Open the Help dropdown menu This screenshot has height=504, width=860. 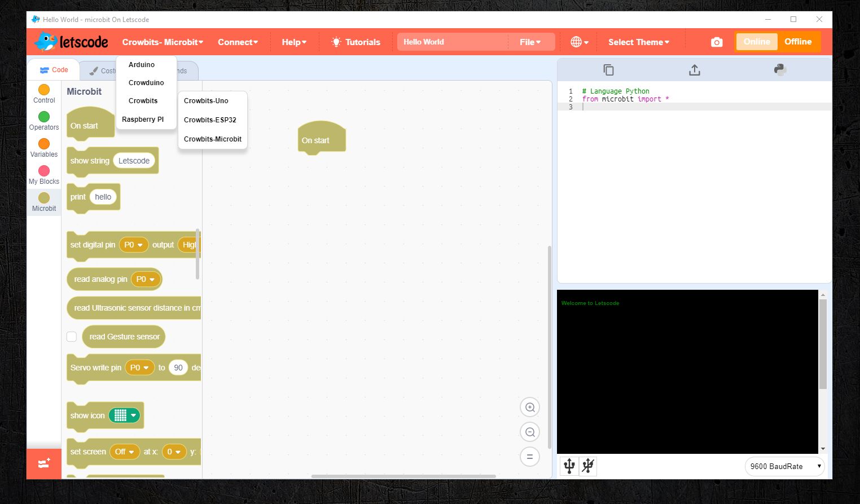click(x=294, y=42)
